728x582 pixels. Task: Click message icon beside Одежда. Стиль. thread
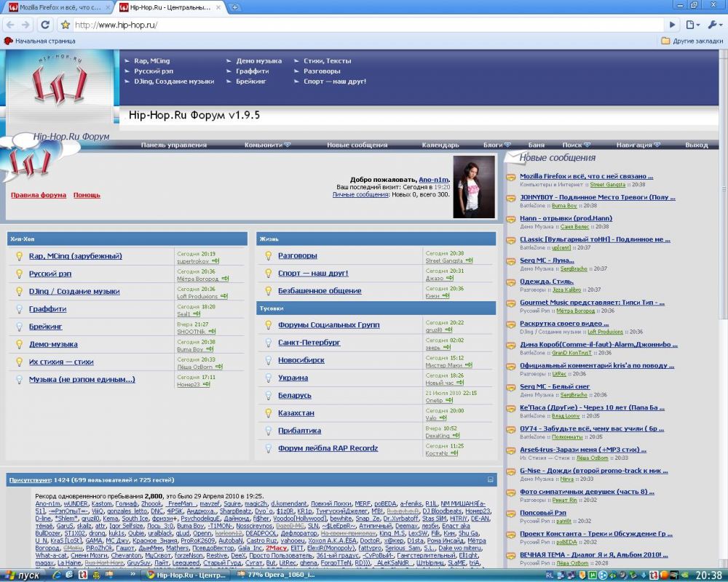pos(511,283)
